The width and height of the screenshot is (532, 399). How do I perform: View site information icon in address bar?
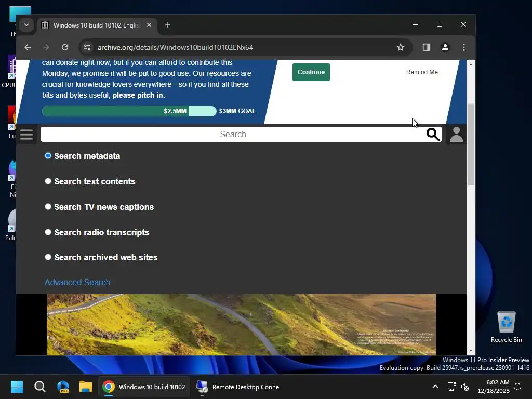87,47
